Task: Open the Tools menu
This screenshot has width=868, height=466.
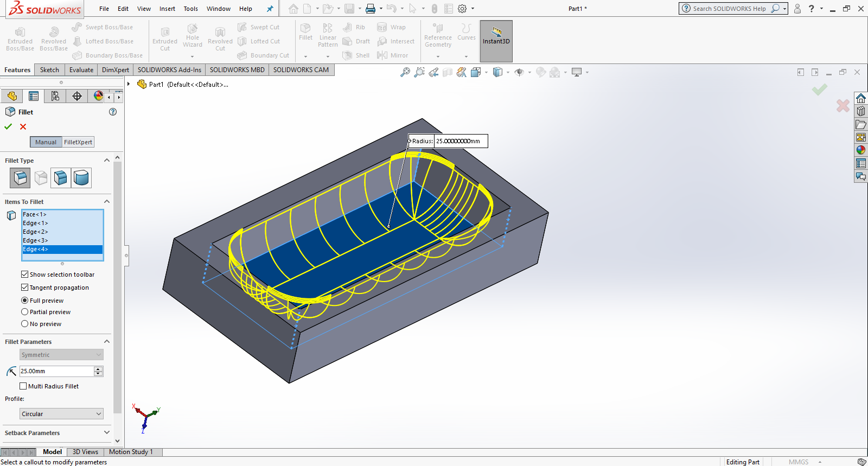Action: point(190,9)
